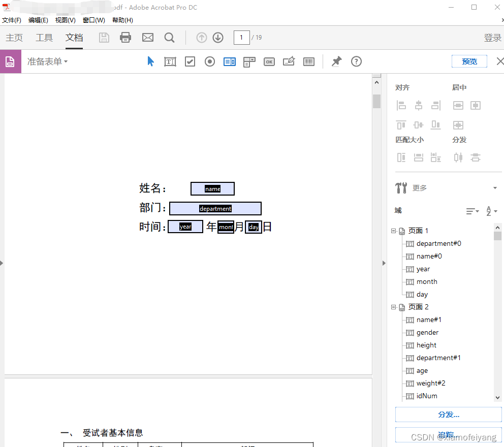
Task: Select the barcode field tool
Action: (x=309, y=61)
